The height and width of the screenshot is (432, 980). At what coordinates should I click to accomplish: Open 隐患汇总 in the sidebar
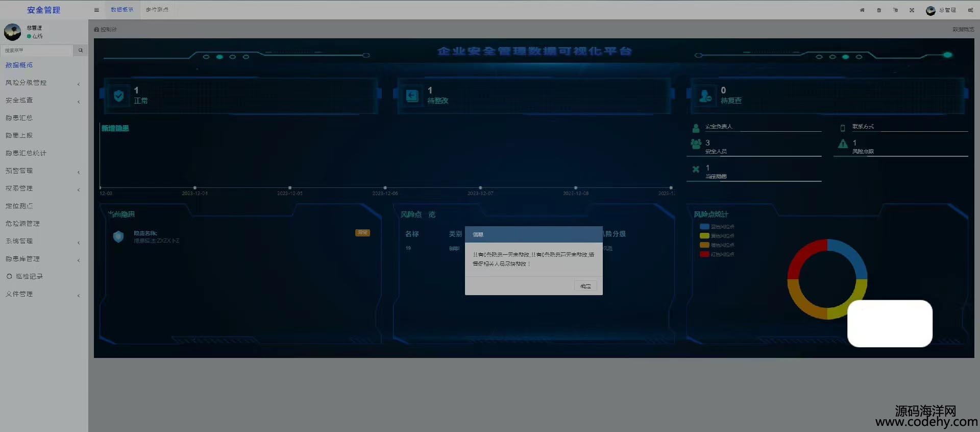tap(43, 118)
